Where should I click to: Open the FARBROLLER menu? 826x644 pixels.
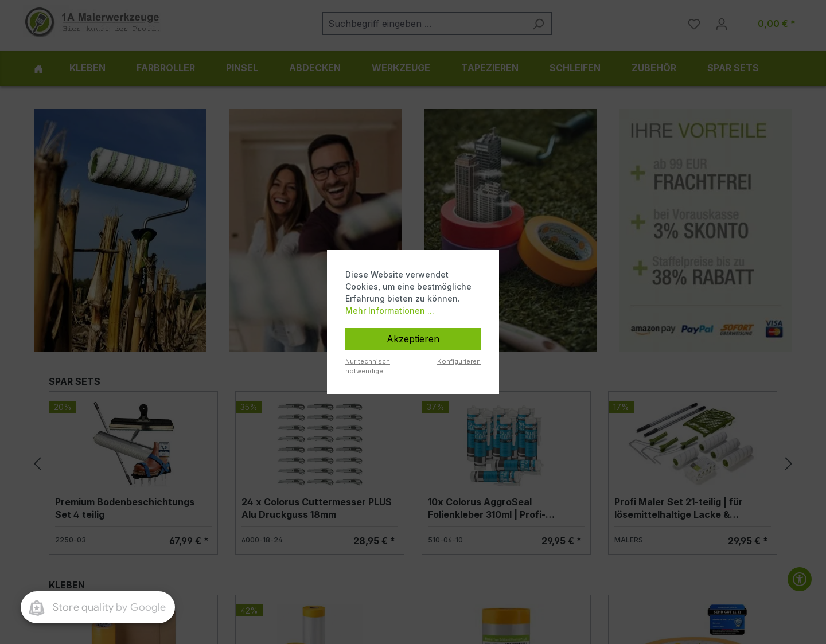tap(166, 68)
